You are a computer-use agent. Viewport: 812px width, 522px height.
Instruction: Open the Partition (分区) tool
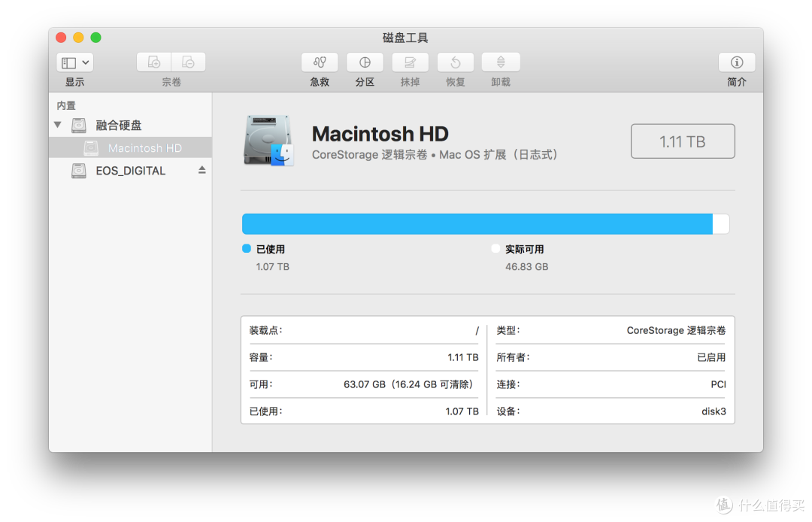tap(365, 62)
